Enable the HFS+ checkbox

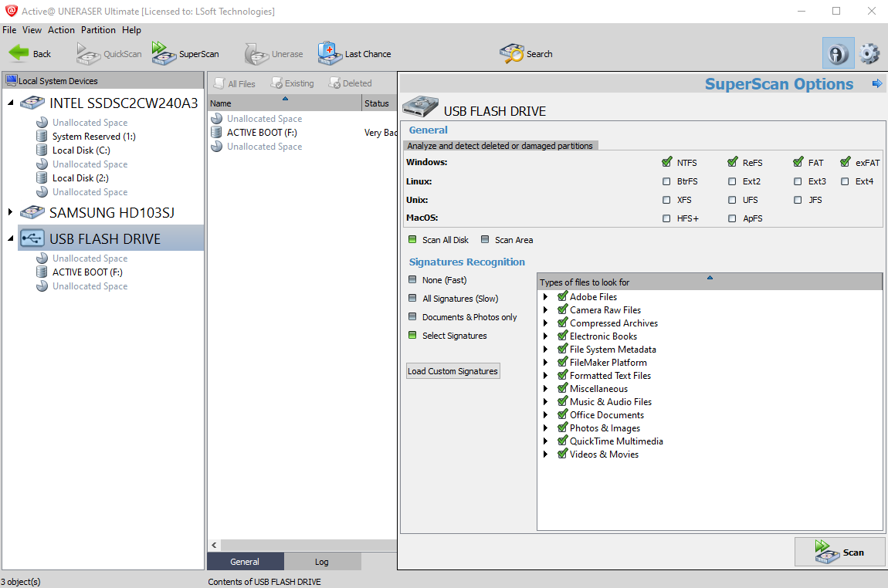point(666,218)
